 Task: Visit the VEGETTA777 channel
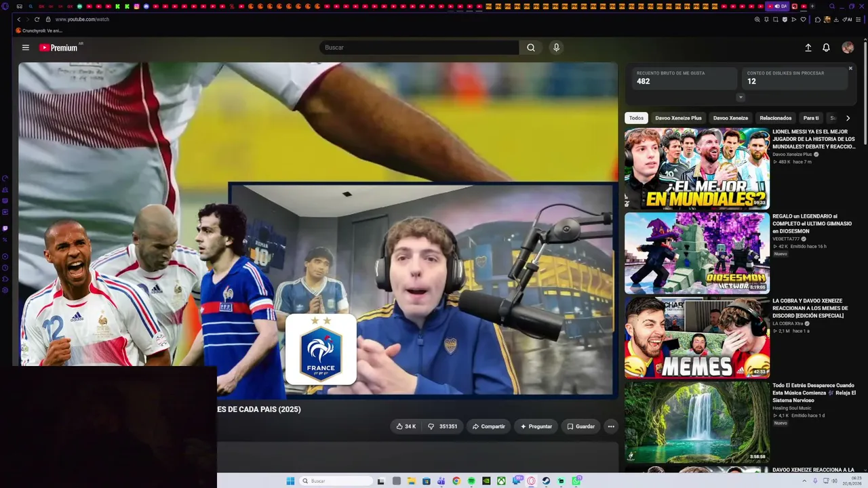[x=786, y=239]
